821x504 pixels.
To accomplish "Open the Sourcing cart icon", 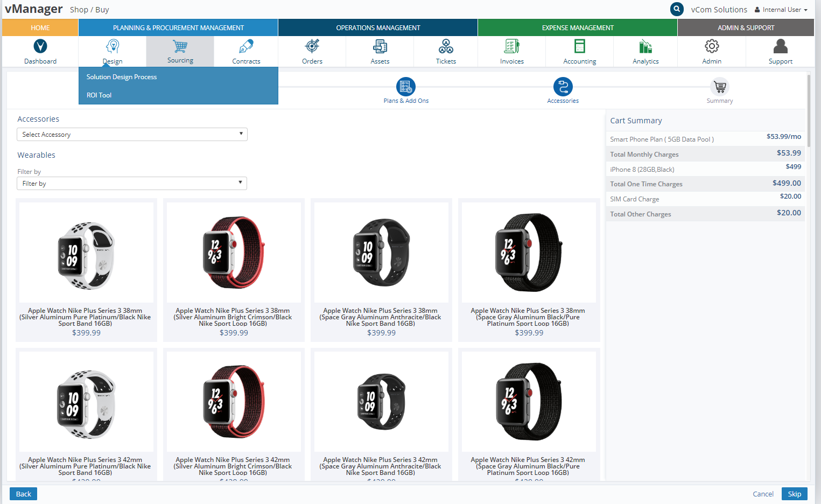I will [x=180, y=46].
